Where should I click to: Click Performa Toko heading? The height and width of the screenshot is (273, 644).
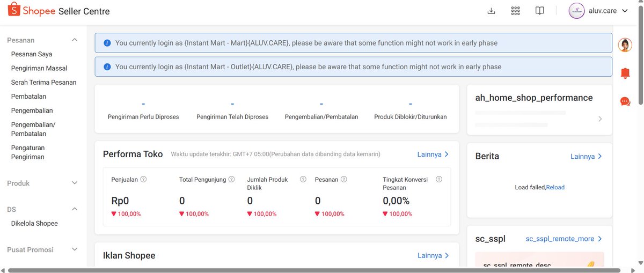click(133, 154)
